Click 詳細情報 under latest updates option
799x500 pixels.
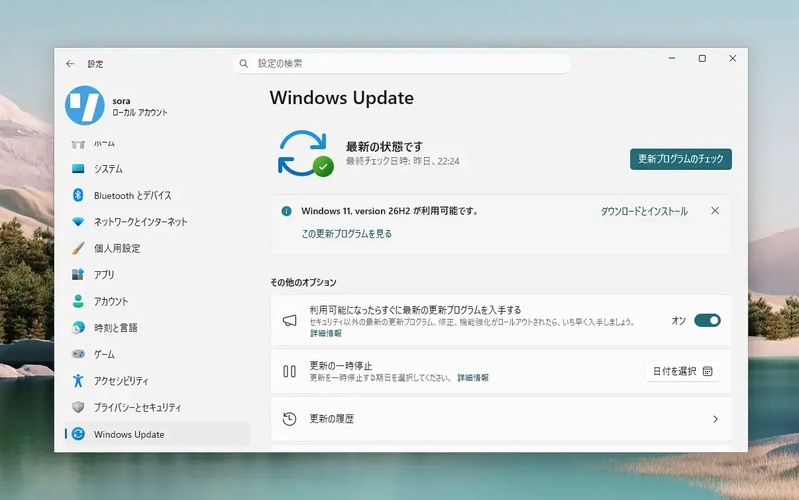pyautogui.click(x=326, y=333)
